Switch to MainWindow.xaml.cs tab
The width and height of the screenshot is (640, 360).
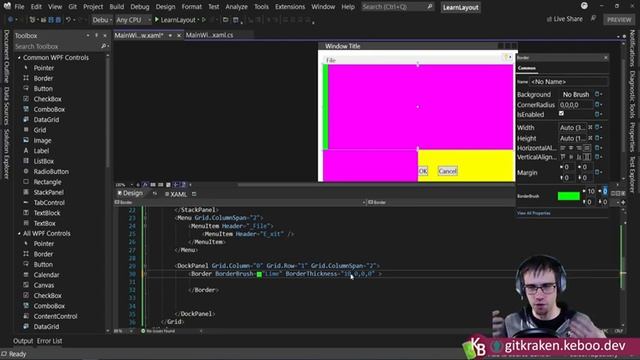tap(209, 35)
